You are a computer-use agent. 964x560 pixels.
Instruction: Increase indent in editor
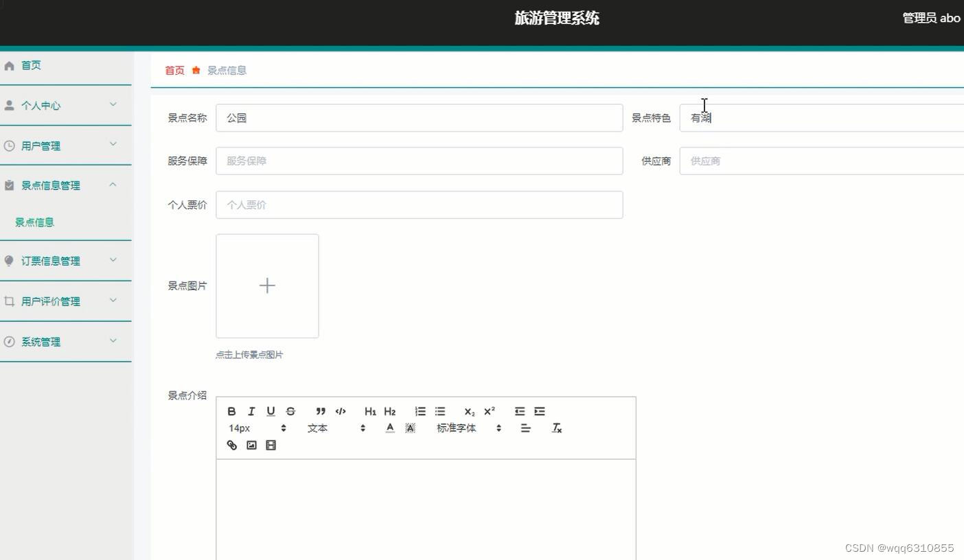(x=540, y=411)
